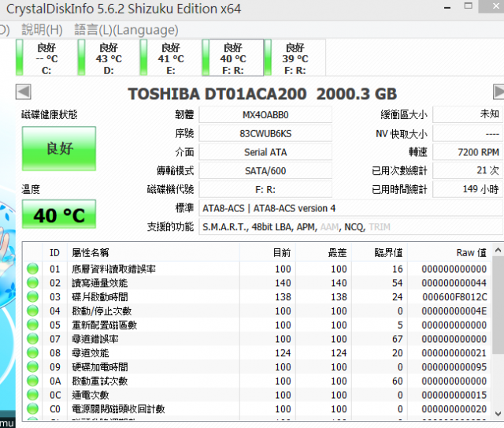
Task: Click the previous disk left arrow
Action: tap(24, 92)
